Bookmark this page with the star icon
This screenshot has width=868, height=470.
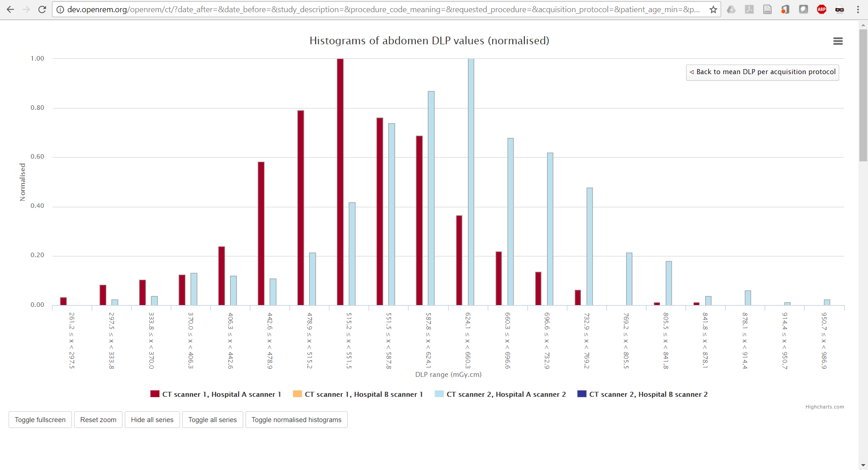(x=713, y=9)
